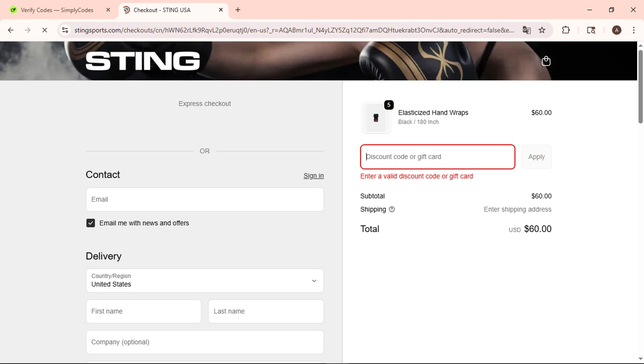Click the Shipping help question mark icon
The image size is (644, 364).
point(392,209)
